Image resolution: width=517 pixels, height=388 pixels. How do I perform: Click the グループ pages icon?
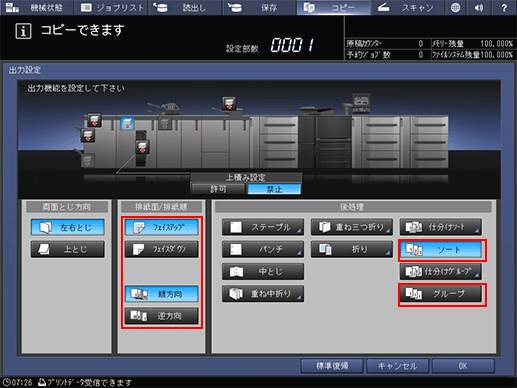tap(414, 294)
